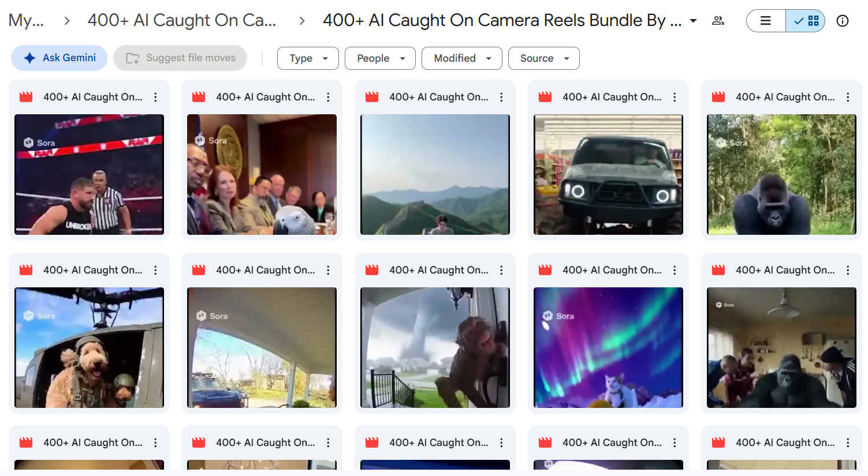The width and height of the screenshot is (868, 476).
Task: Select the aurora and cat video thumbnail
Action: (608, 347)
